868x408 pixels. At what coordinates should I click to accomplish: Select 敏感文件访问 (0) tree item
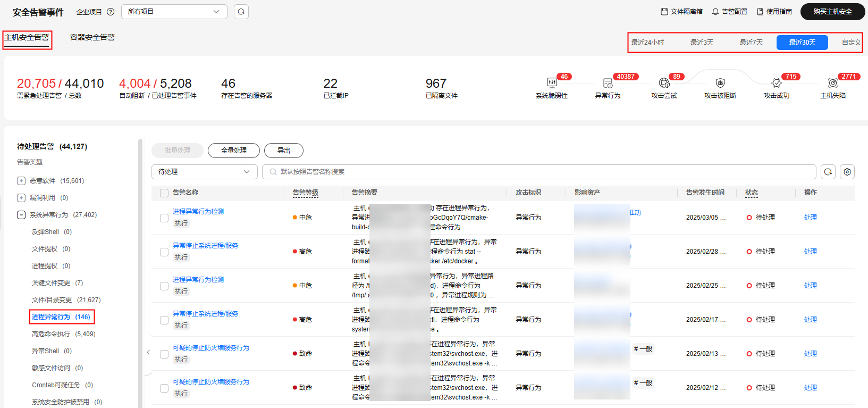pyautogui.click(x=57, y=368)
